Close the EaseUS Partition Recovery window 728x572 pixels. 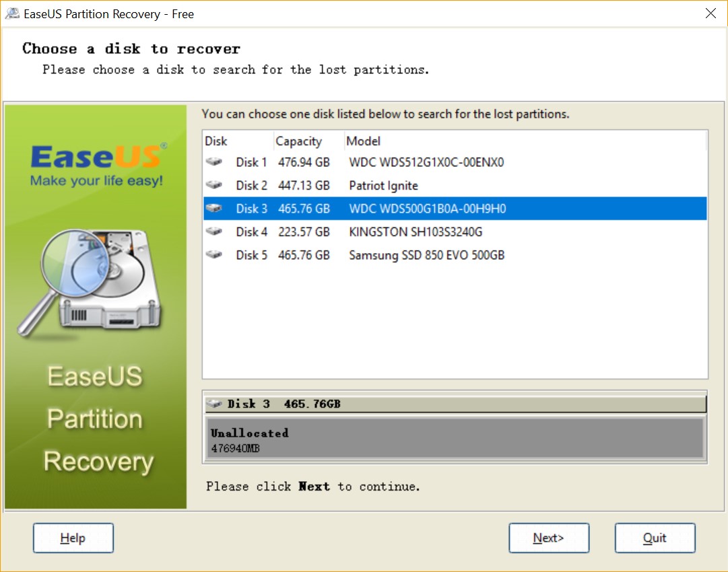click(710, 13)
